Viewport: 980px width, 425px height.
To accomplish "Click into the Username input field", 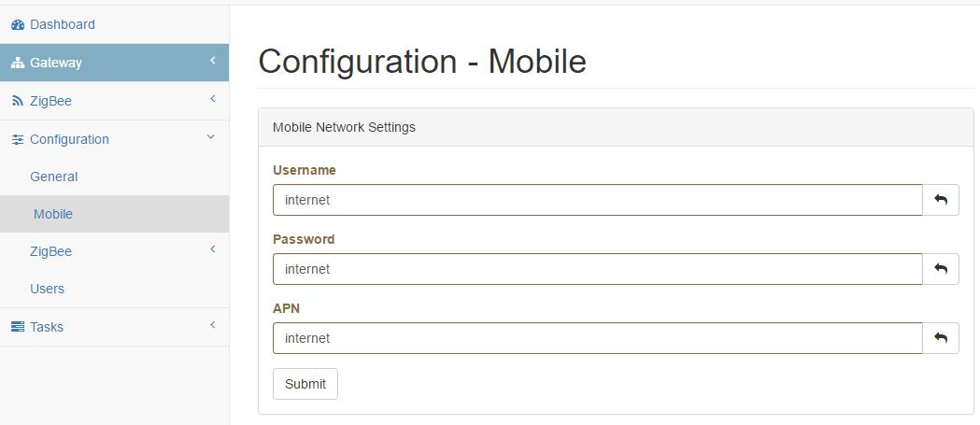I will coord(597,200).
